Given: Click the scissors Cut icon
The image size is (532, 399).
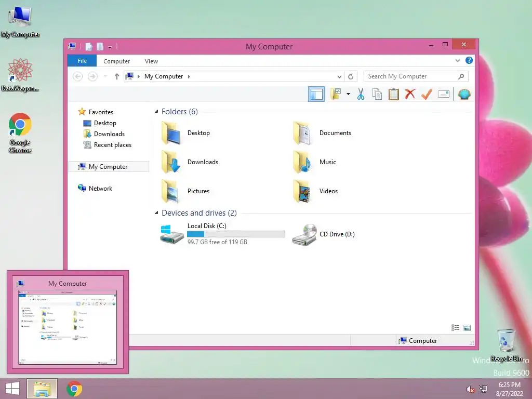Looking at the screenshot, I should (x=361, y=95).
